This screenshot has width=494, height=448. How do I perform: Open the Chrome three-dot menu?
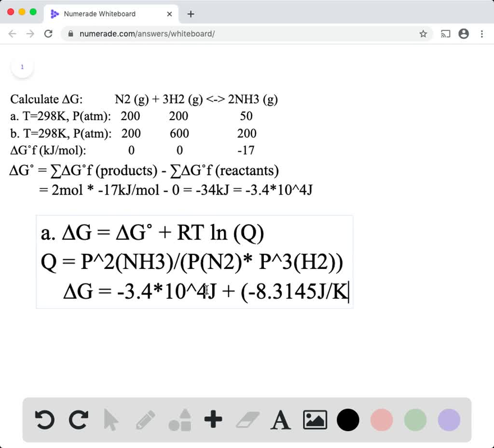click(x=481, y=34)
